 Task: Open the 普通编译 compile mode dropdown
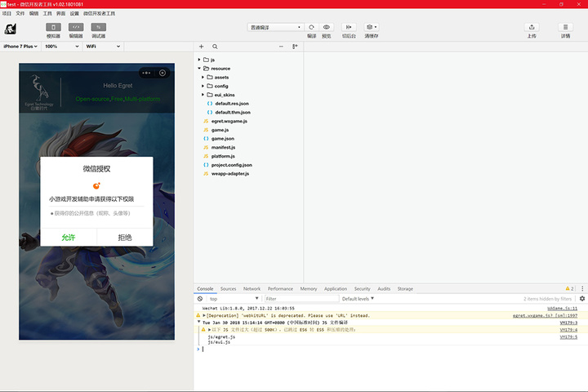tap(275, 28)
